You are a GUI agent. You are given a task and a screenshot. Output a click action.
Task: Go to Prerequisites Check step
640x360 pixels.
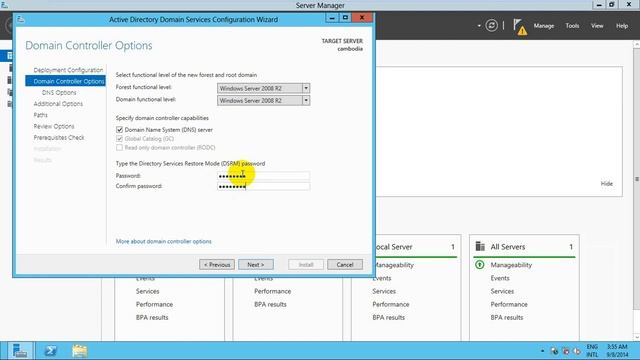click(59, 138)
